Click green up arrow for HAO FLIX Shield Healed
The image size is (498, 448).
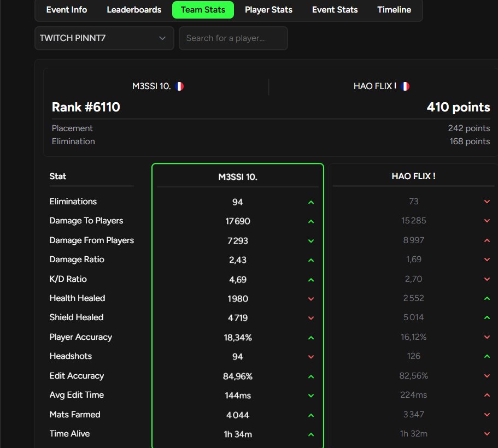487,317
